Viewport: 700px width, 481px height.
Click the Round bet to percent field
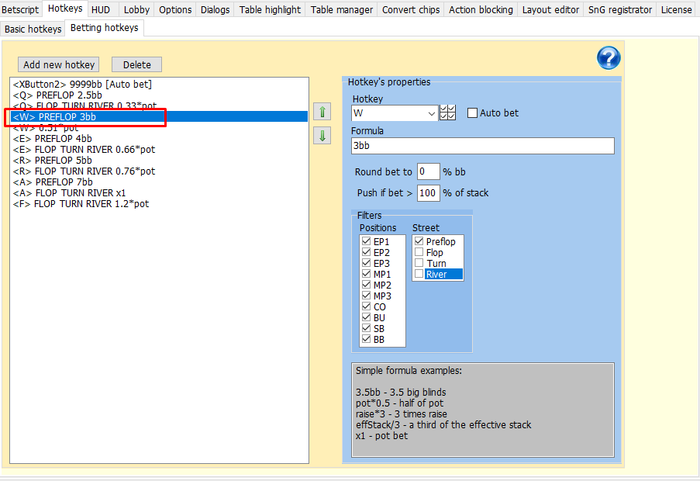coord(428,172)
